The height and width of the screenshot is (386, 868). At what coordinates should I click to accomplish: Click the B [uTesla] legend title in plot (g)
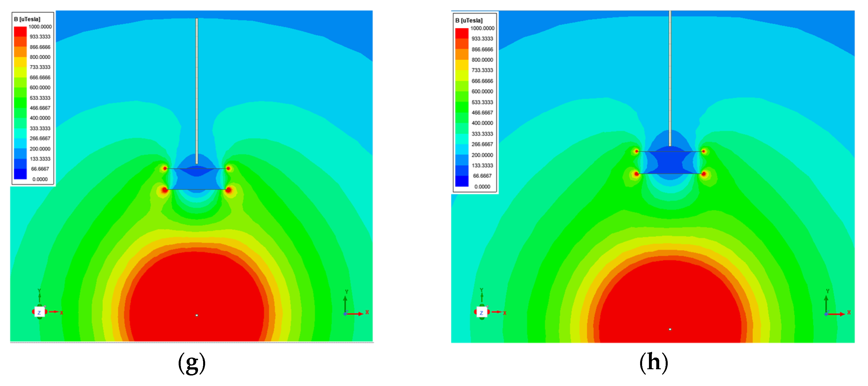coord(27,19)
